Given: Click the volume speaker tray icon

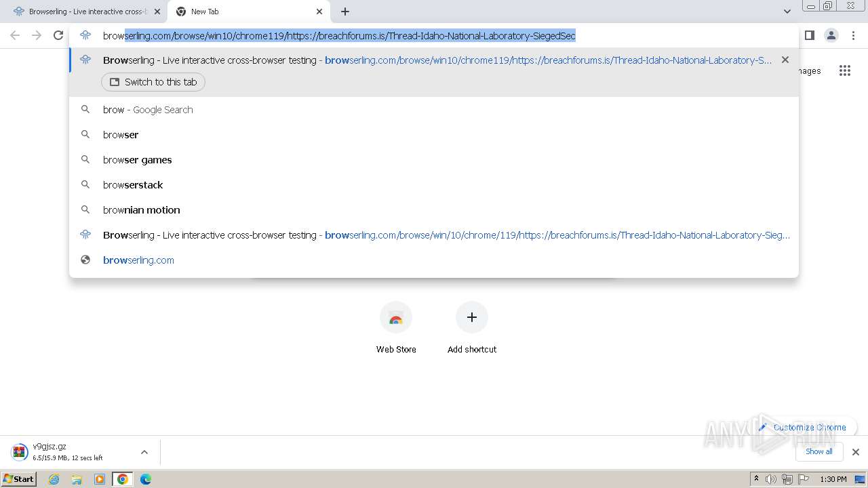Looking at the screenshot, I should click(771, 479).
